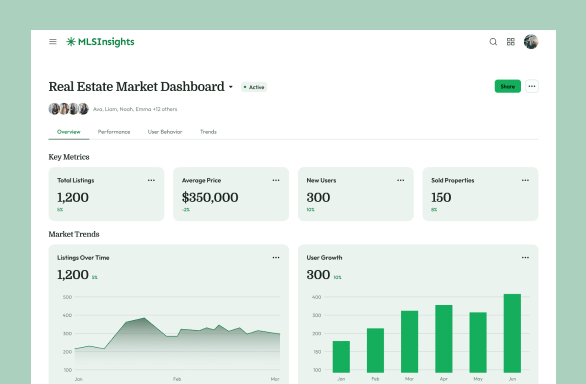Click the Sold Properties value 150
This screenshot has height=384, width=586.
[x=441, y=197]
